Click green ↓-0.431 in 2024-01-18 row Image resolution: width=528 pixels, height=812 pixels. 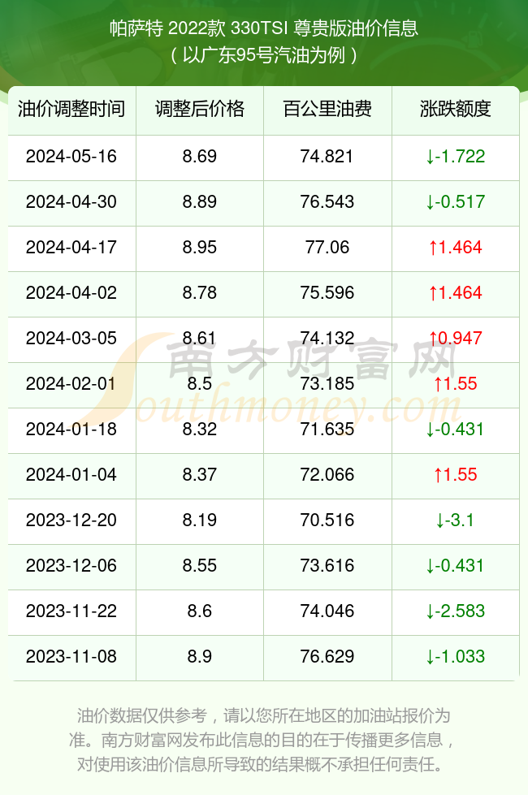click(x=455, y=430)
